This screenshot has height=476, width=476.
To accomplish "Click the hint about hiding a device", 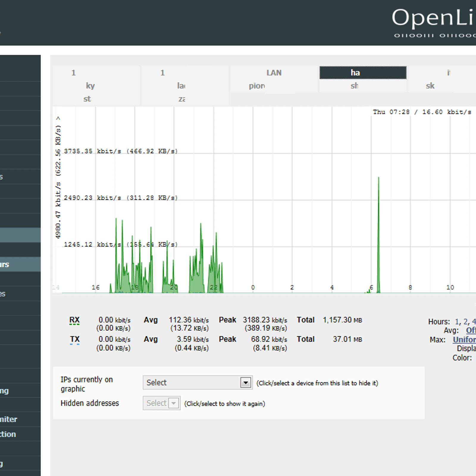I will point(317,383).
